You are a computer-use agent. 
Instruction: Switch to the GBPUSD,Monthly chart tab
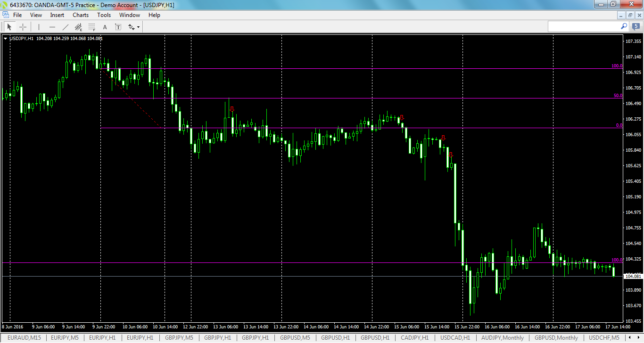coord(555,338)
